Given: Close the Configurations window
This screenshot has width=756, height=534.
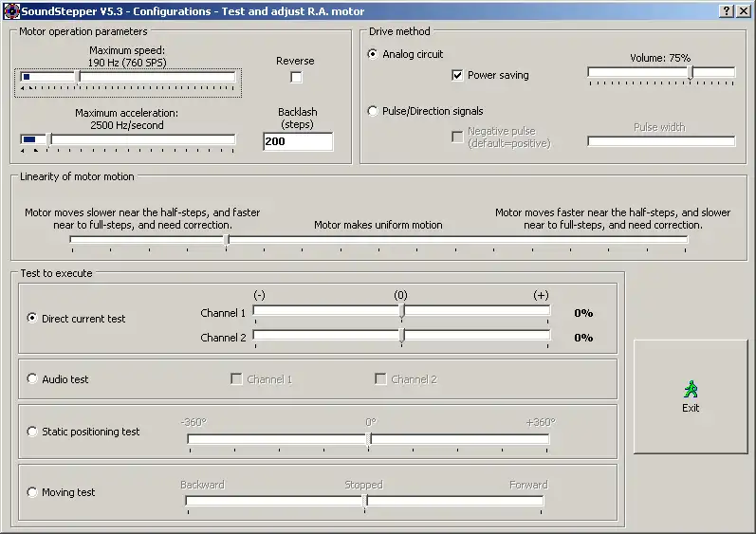Looking at the screenshot, I should pos(744,11).
